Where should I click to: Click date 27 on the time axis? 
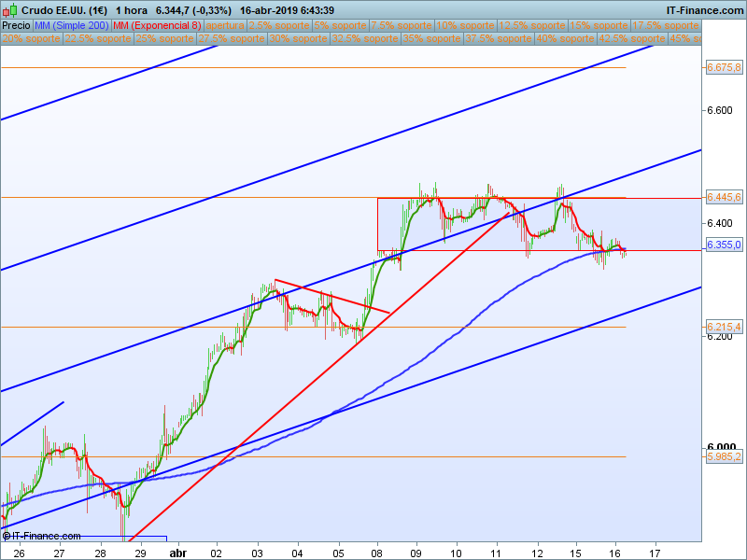(59, 553)
